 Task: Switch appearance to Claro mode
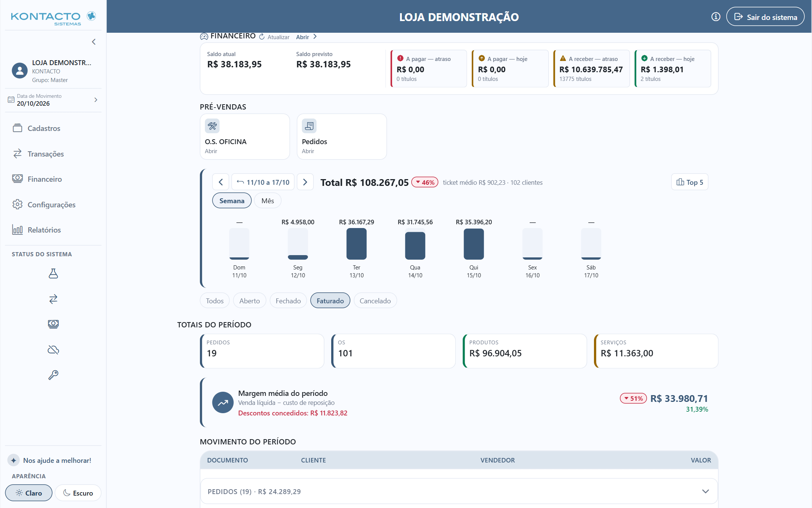(x=29, y=493)
